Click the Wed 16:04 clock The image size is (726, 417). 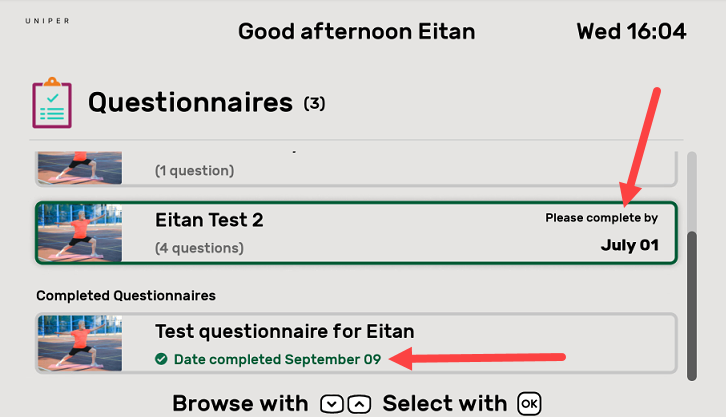click(x=631, y=31)
